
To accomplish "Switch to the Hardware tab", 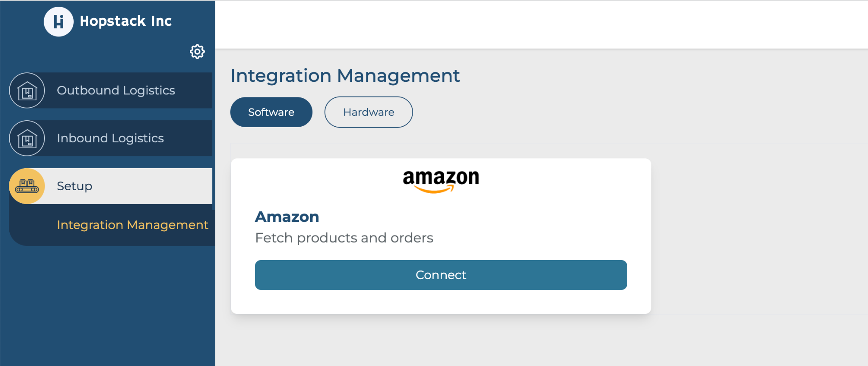I will (x=369, y=112).
